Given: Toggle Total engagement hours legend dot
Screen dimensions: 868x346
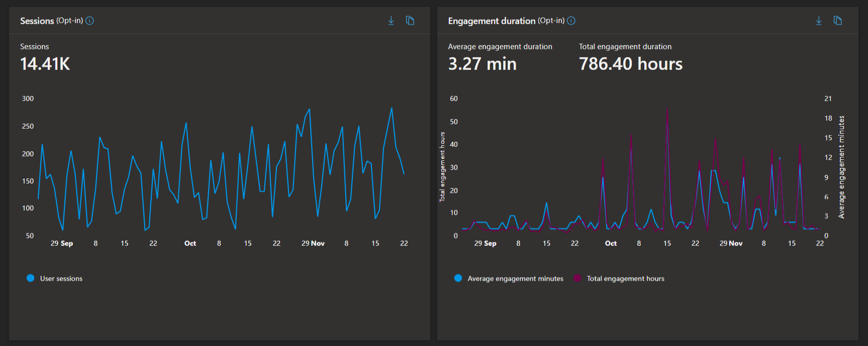Looking at the screenshot, I should click(577, 278).
